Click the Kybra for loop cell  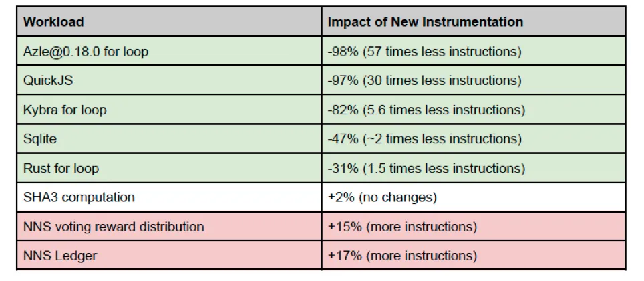pyautogui.click(x=65, y=110)
